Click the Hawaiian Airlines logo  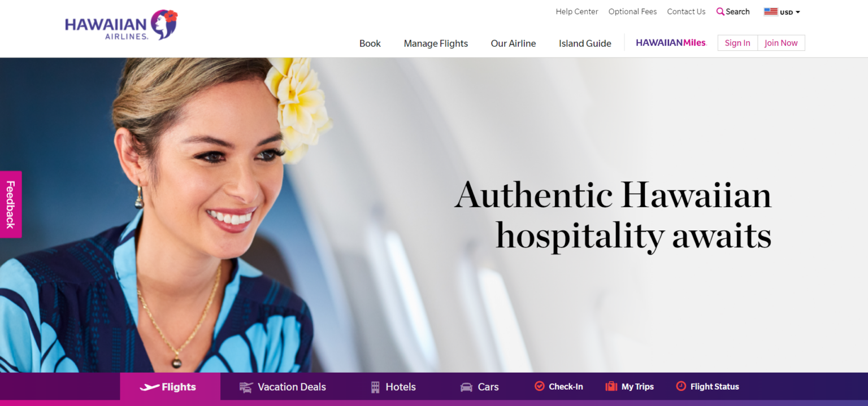[121, 25]
